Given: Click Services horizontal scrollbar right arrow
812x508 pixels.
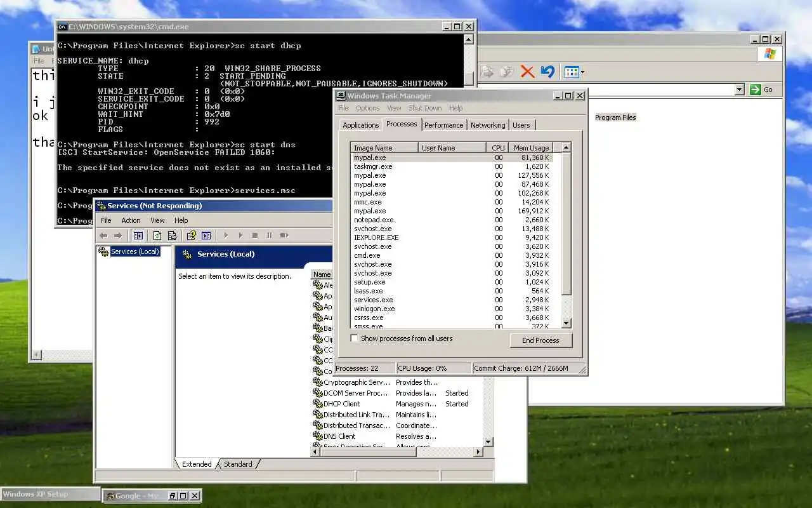Looking at the screenshot, I should pos(479,452).
